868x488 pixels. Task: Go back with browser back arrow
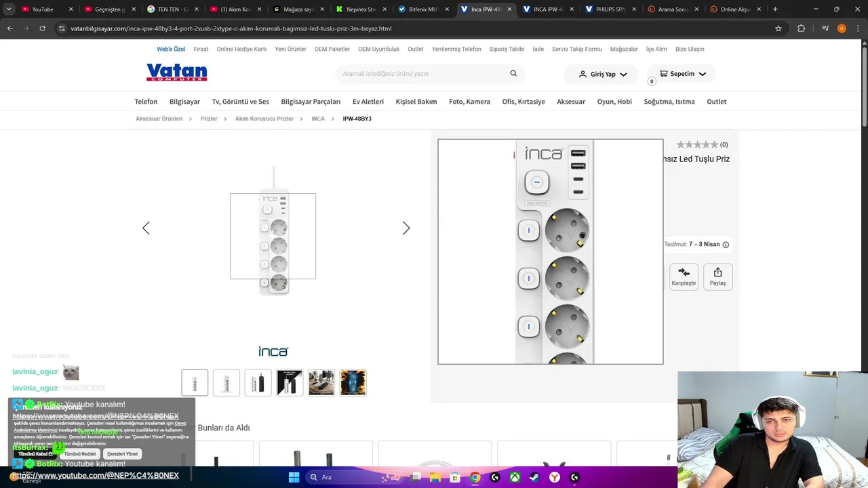(x=10, y=28)
